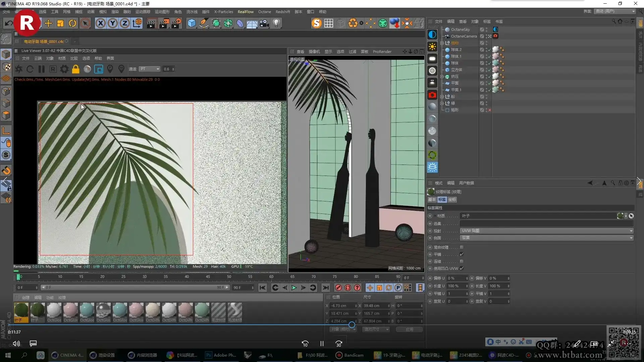
Task: Enable 混合纹理 checkbox in texture tag
Action: tap(462, 247)
